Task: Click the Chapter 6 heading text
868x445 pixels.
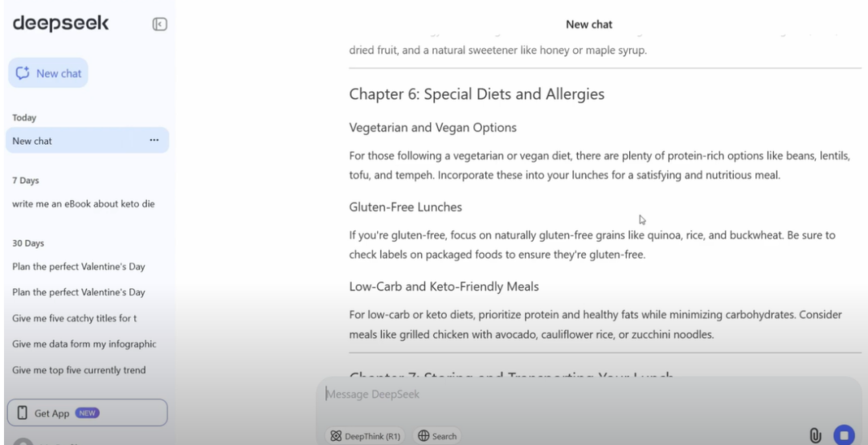Action: (x=477, y=94)
